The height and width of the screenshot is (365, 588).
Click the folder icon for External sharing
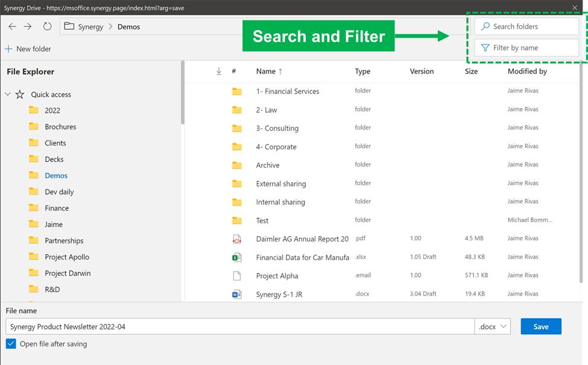(236, 184)
